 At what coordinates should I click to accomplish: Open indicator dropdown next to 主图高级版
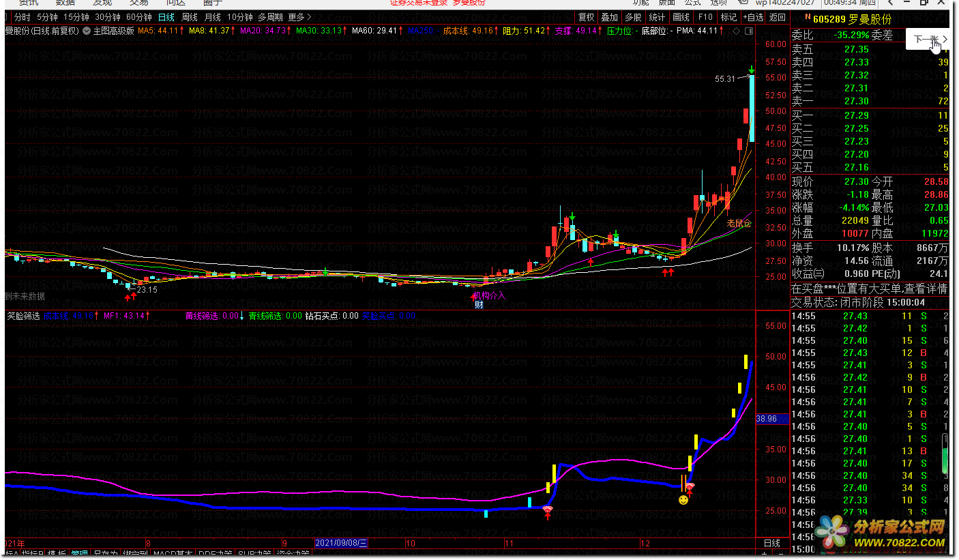point(87,31)
